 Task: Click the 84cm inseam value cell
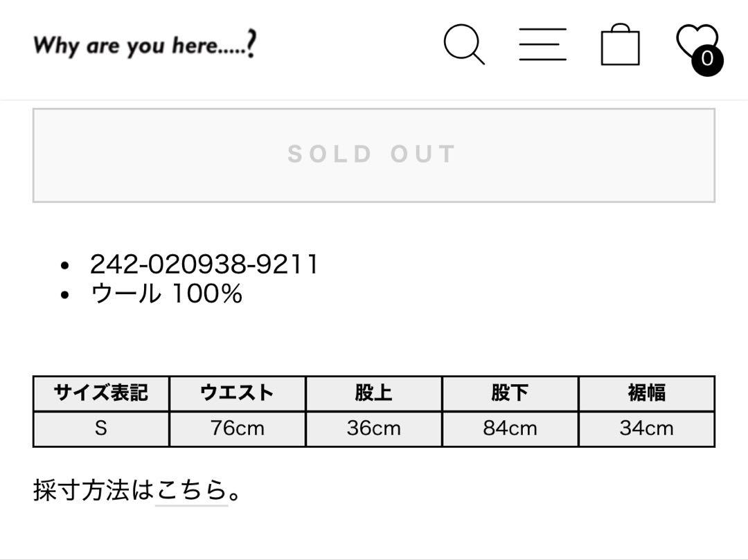(x=510, y=429)
